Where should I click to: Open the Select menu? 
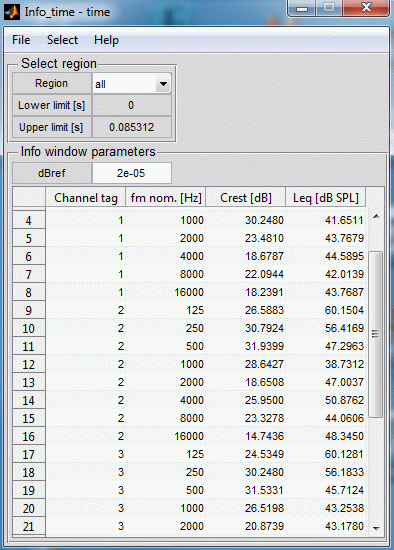[62, 40]
